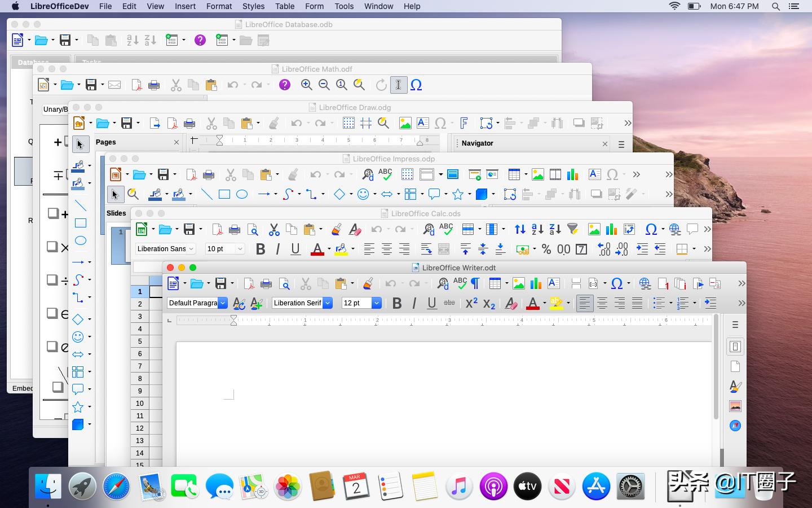Open the 12 pt font size dropdown

376,303
